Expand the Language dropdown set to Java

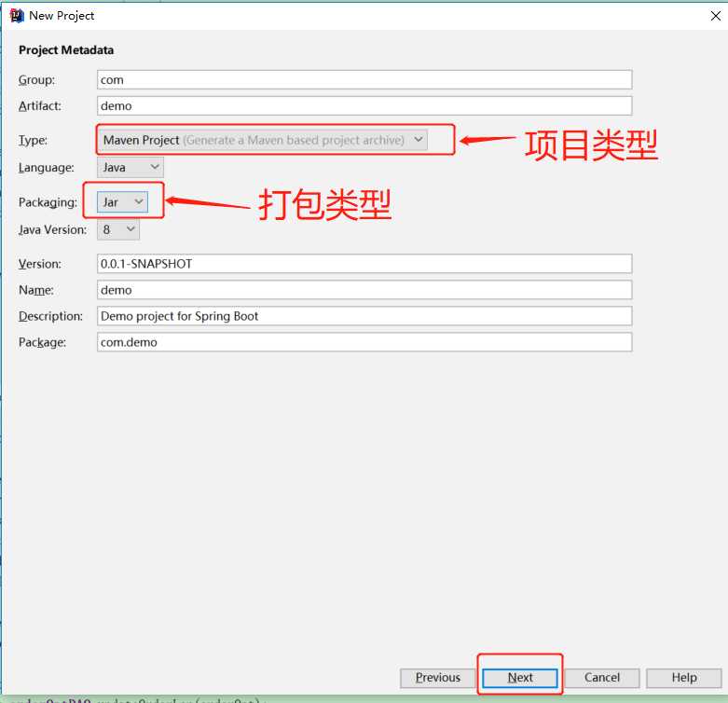(x=130, y=168)
